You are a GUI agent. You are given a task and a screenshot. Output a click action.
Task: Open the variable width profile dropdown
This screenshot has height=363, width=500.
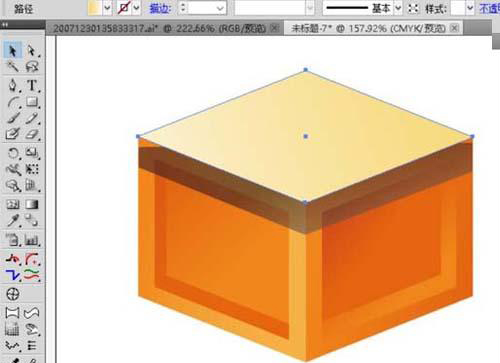pyautogui.click(x=310, y=8)
